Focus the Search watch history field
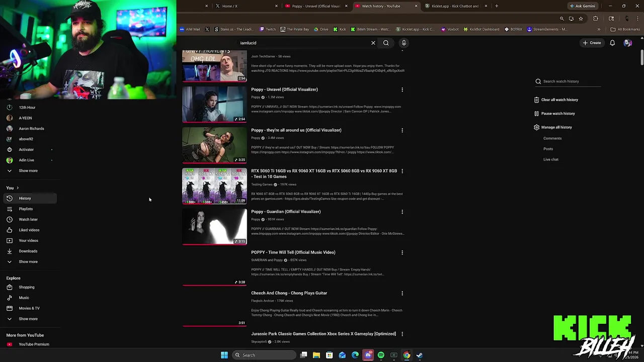Image resolution: width=644 pixels, height=362 pixels. pyautogui.click(x=568, y=81)
